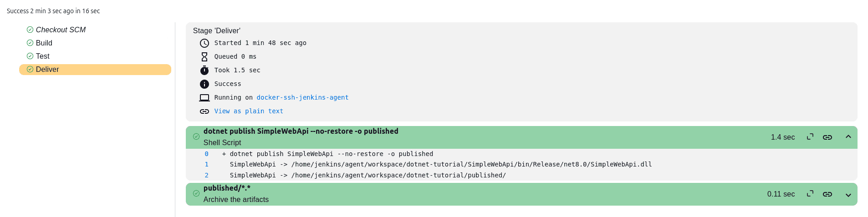Select the highlighted Deliver stage
This screenshot has width=868, height=217.
click(47, 69)
